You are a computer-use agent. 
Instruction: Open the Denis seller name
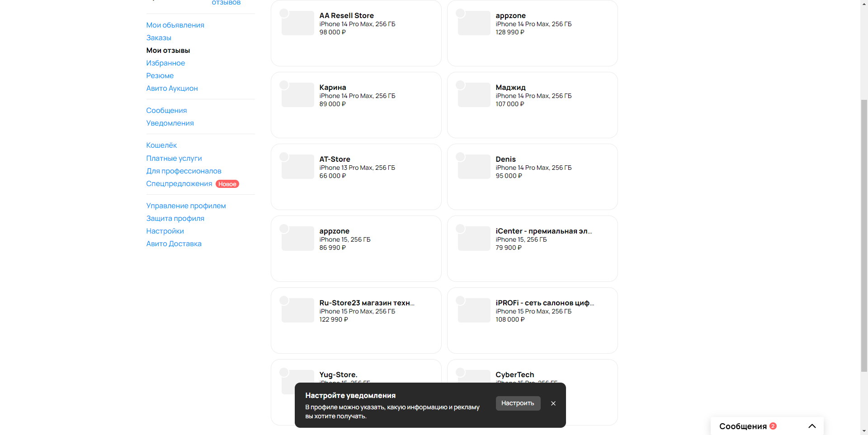[506, 159]
